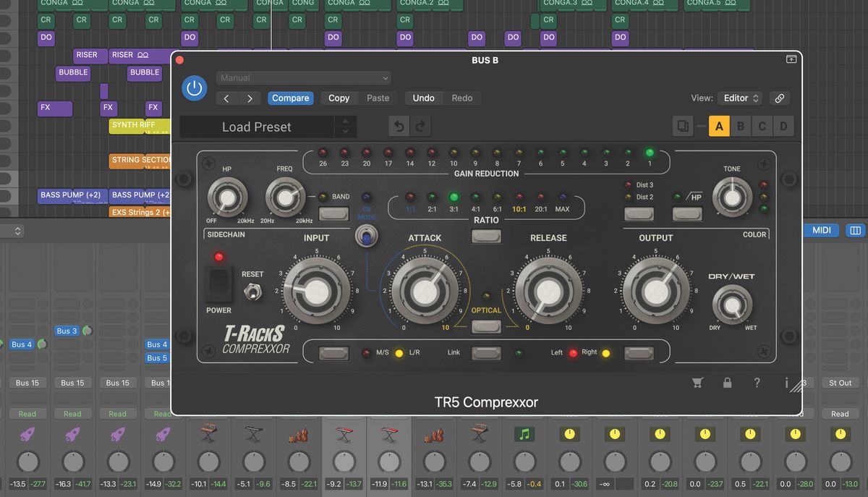Screen dimensions: 868x497
Task: Switch to the MIDI view button
Action: point(821,230)
